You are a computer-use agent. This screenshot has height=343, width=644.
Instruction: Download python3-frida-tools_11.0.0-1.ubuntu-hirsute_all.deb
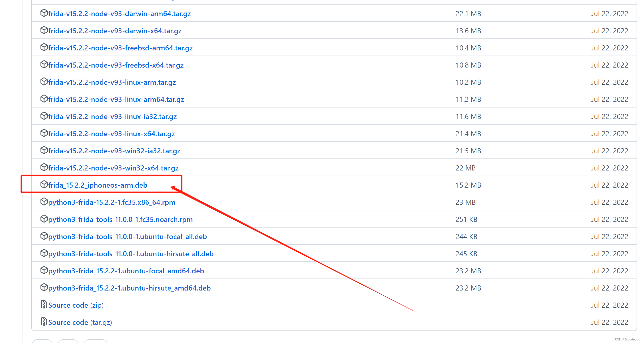click(x=131, y=254)
